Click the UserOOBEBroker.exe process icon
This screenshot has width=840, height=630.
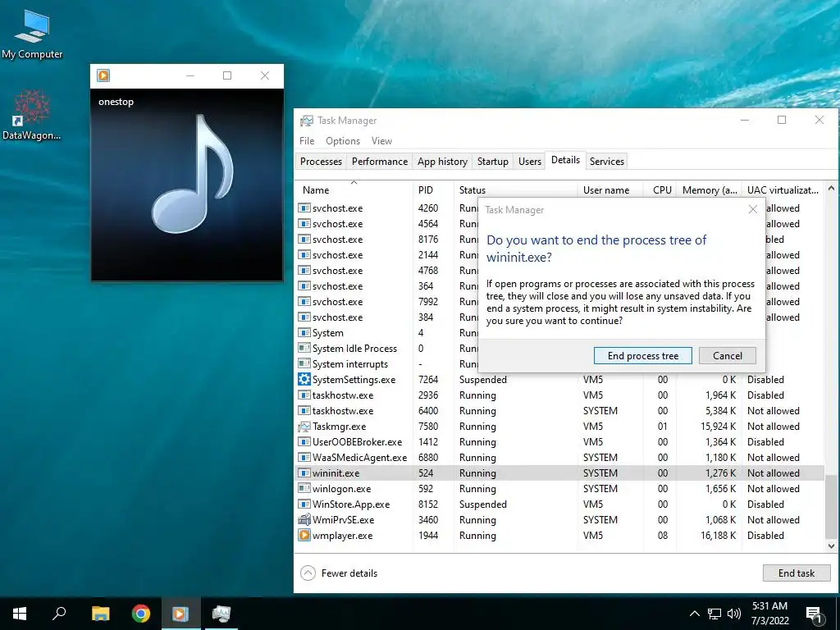coord(304,442)
